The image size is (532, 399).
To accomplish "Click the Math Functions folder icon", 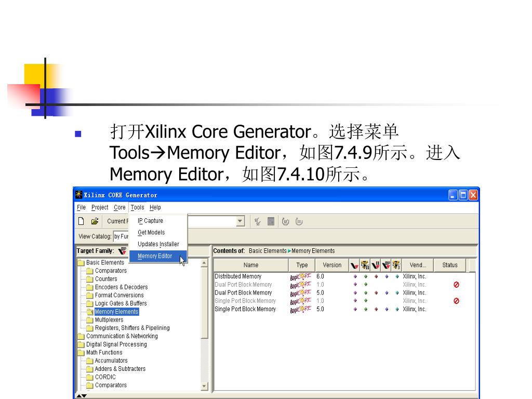I will 81,353.
